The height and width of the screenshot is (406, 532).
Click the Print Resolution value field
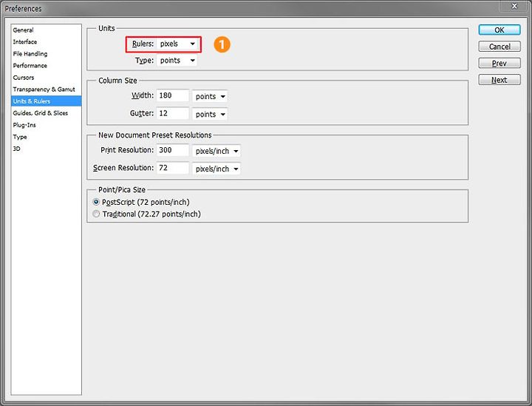[173, 150]
